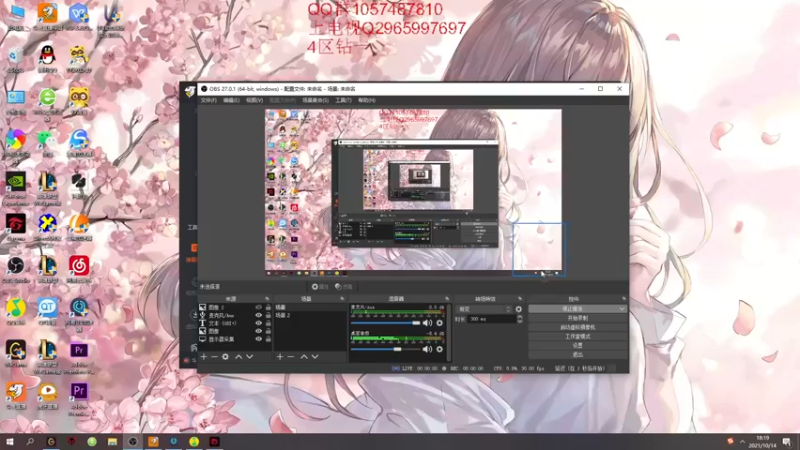Viewport: 800px width, 450px height.
Task: Toggle the lock on the 文本 (GDI+) source
Action: point(268,323)
